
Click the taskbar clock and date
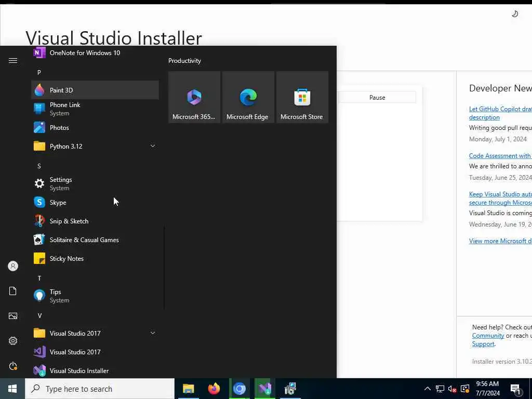pos(487,389)
